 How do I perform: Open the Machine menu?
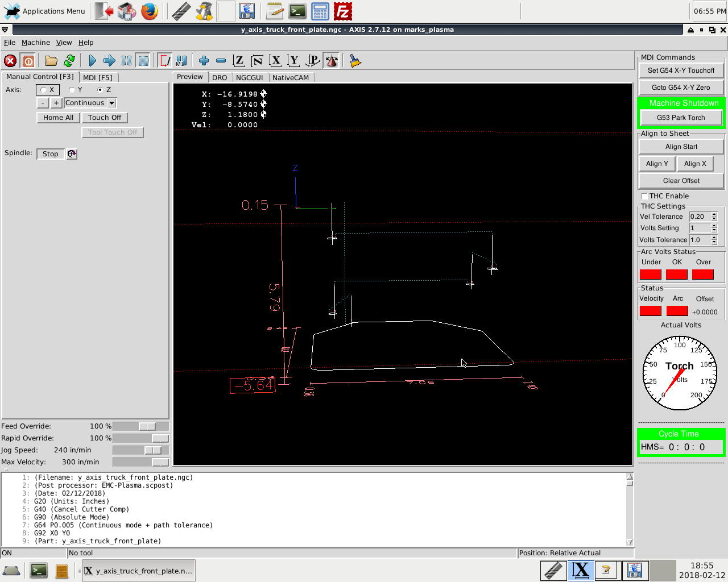click(x=36, y=43)
